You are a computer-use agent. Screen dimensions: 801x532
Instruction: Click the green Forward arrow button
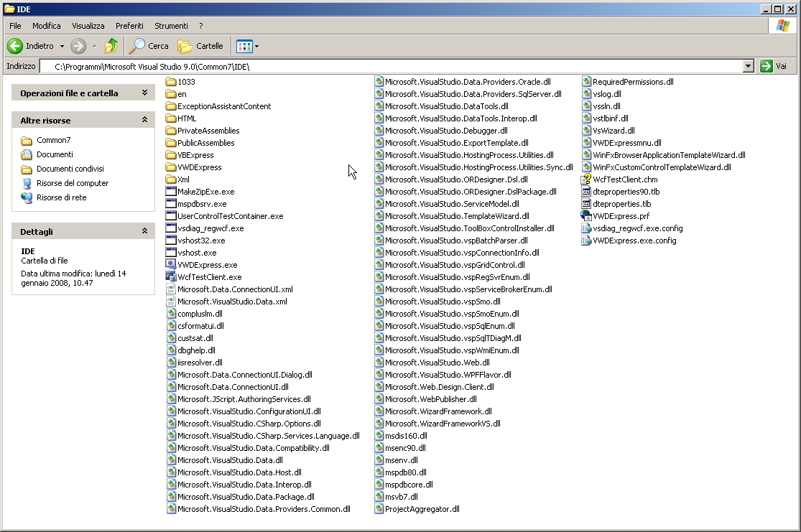pos(78,46)
